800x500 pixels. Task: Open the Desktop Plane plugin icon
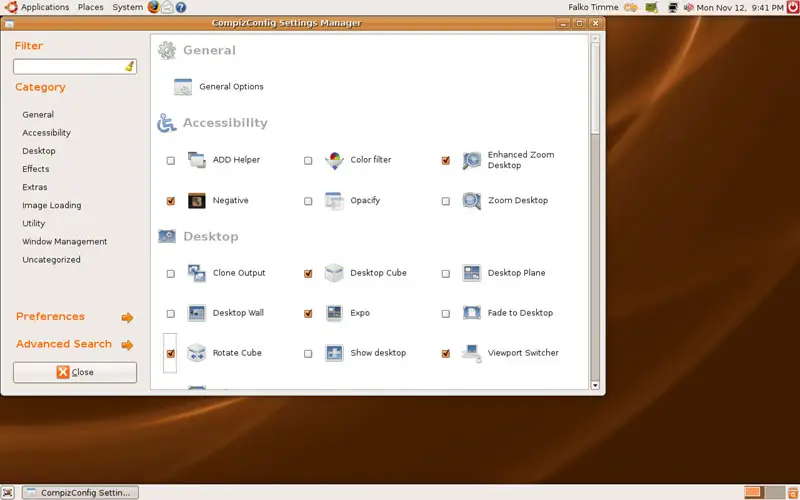click(471, 273)
